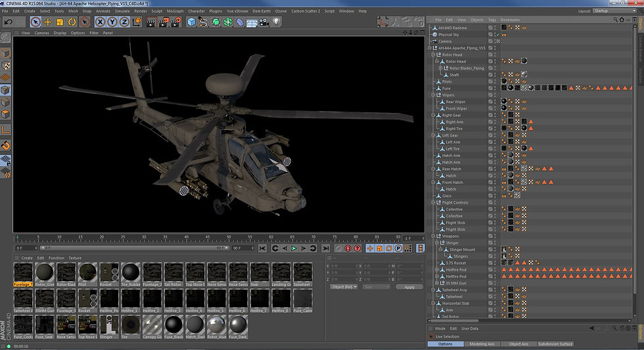Toggle the X axis lock
Image resolution: width=644 pixels, height=350 pixels.
click(100, 22)
